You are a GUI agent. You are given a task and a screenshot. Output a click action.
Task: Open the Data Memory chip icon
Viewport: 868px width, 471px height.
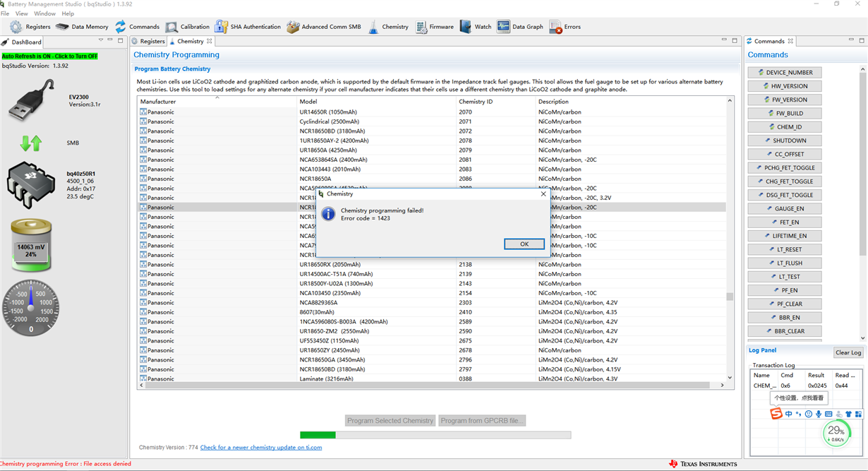[x=62, y=27]
